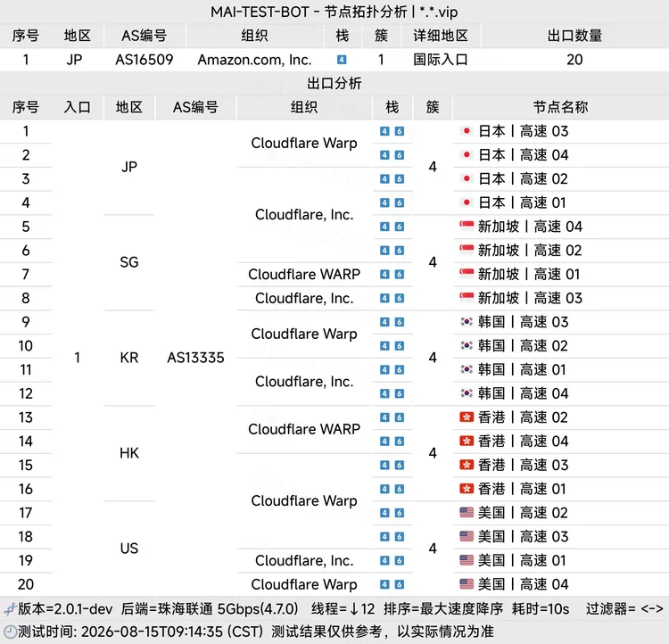Viewport: 669px width, 644px height.
Task: Select the Singapore flag next to 新加坡 | 高速 03
Action: [x=467, y=298]
